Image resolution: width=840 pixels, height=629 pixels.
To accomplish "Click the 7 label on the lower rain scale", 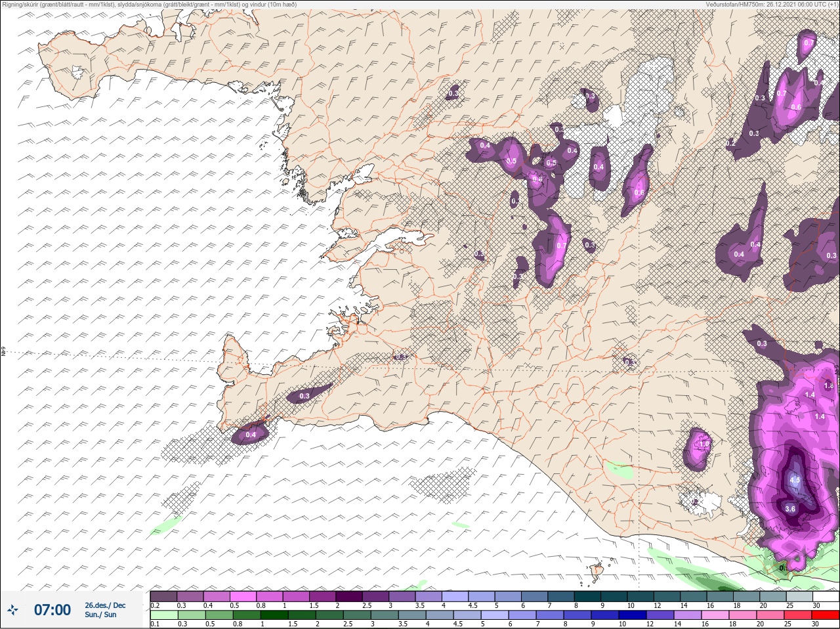I will [537, 624].
